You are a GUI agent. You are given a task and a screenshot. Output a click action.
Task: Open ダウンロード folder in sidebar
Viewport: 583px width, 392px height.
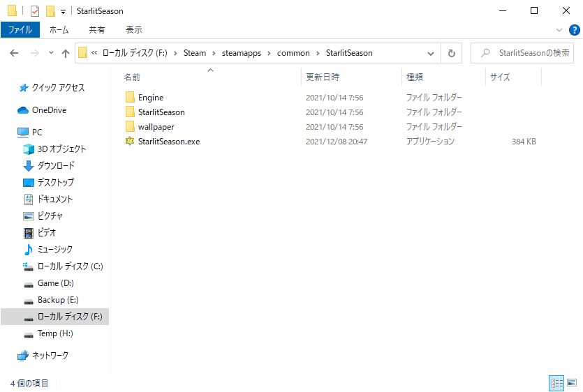pyautogui.click(x=49, y=166)
